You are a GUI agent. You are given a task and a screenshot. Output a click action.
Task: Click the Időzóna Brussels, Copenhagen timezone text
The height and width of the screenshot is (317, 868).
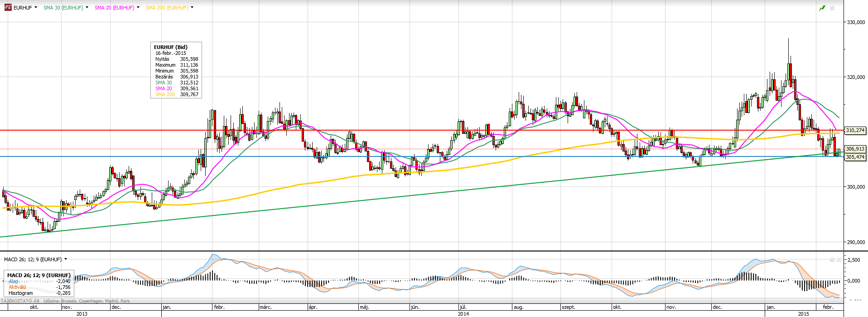click(87, 301)
